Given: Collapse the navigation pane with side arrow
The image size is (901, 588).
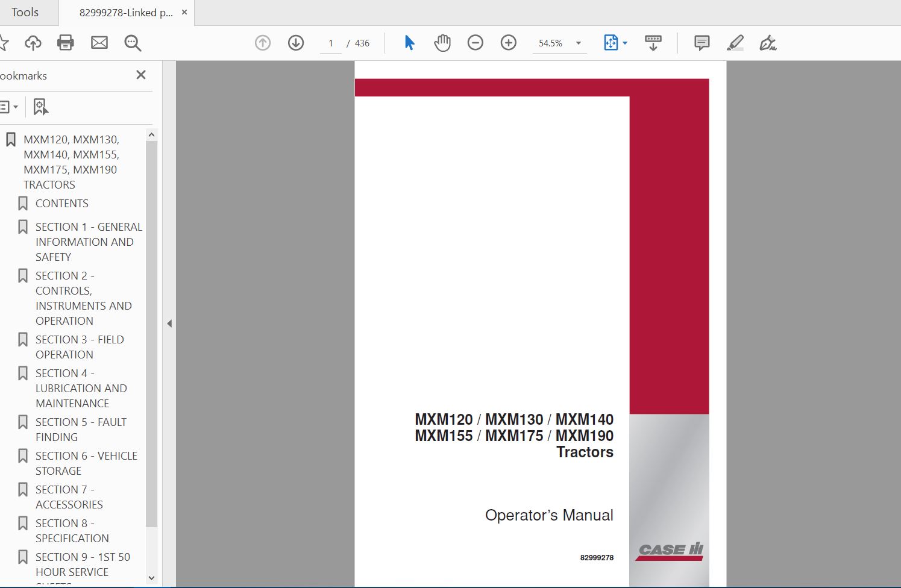Looking at the screenshot, I should coord(169,324).
